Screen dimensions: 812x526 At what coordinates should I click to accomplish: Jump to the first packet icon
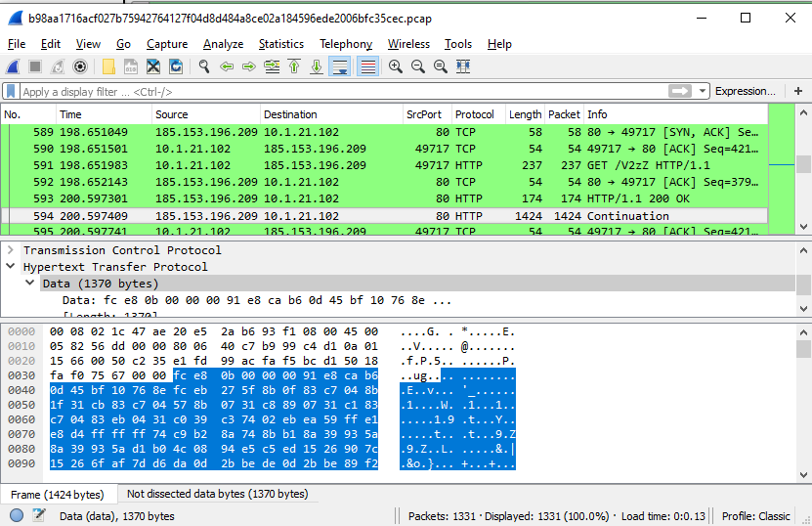294,66
